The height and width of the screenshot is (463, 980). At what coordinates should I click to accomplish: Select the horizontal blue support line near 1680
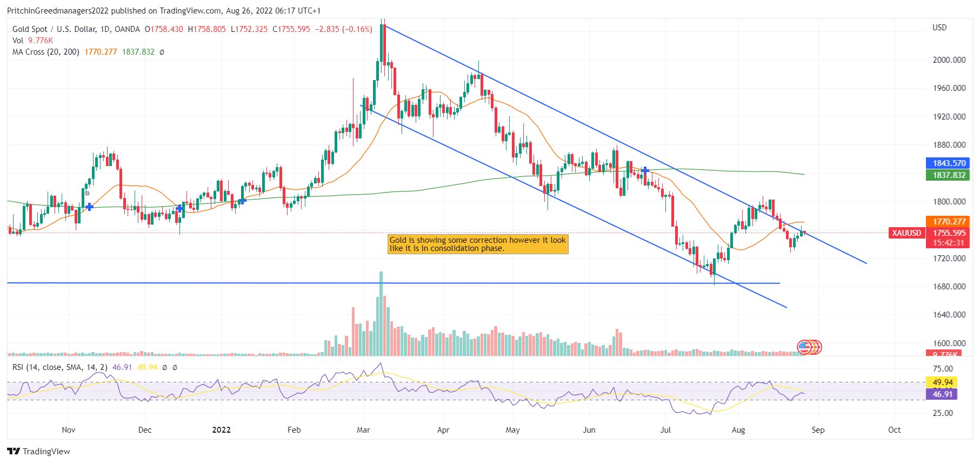[394, 283]
